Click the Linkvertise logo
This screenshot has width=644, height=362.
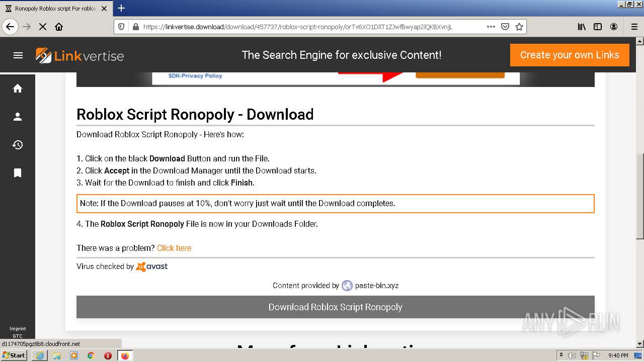click(79, 55)
